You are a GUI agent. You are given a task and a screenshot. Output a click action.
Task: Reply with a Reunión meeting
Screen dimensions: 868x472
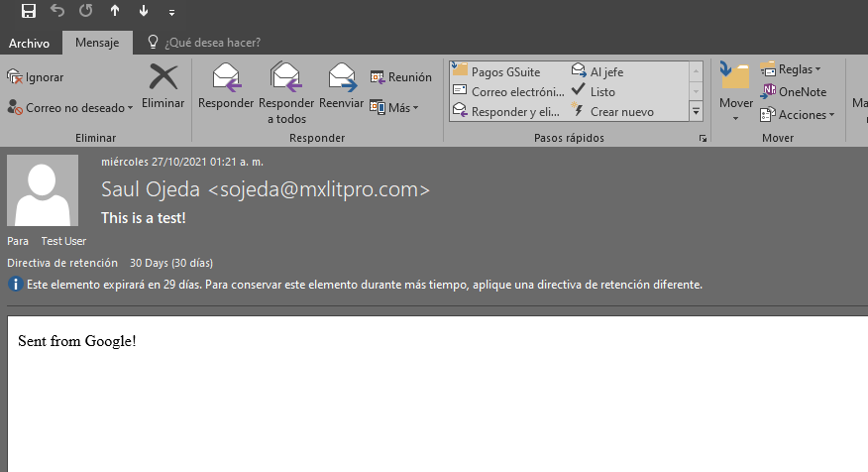click(400, 77)
